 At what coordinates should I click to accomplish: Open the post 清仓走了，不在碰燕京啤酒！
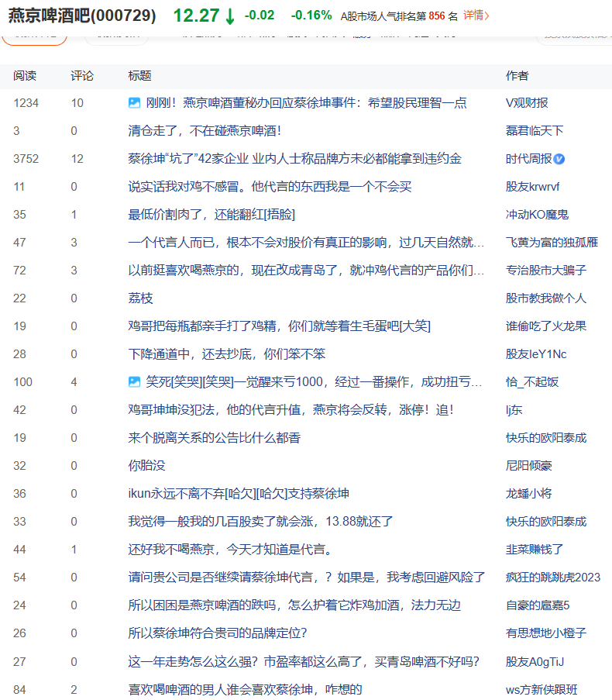(x=205, y=131)
